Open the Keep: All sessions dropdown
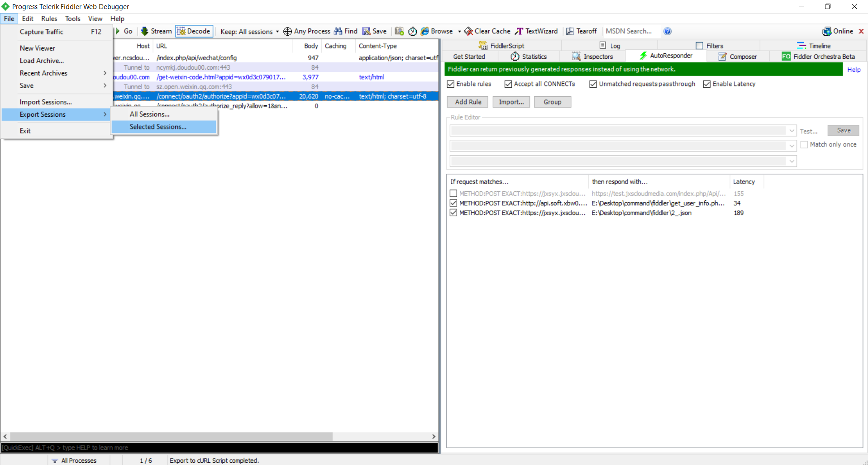 [x=249, y=32]
